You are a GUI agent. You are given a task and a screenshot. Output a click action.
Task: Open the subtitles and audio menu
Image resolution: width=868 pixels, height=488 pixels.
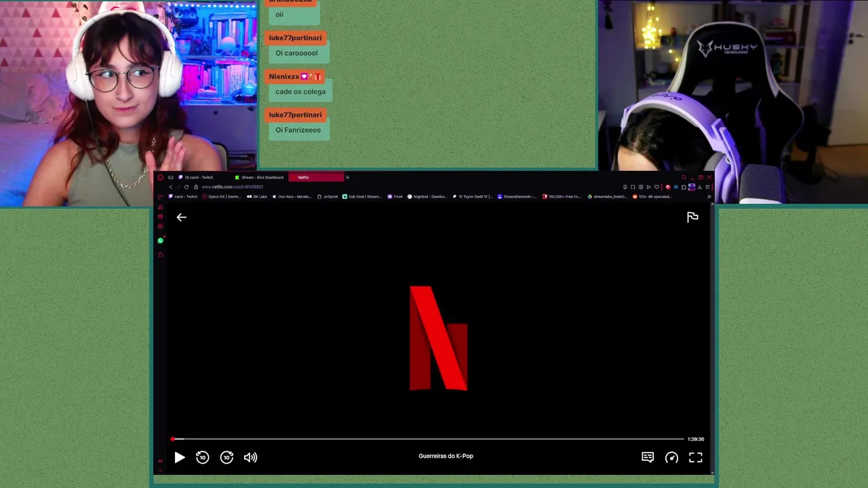click(648, 457)
